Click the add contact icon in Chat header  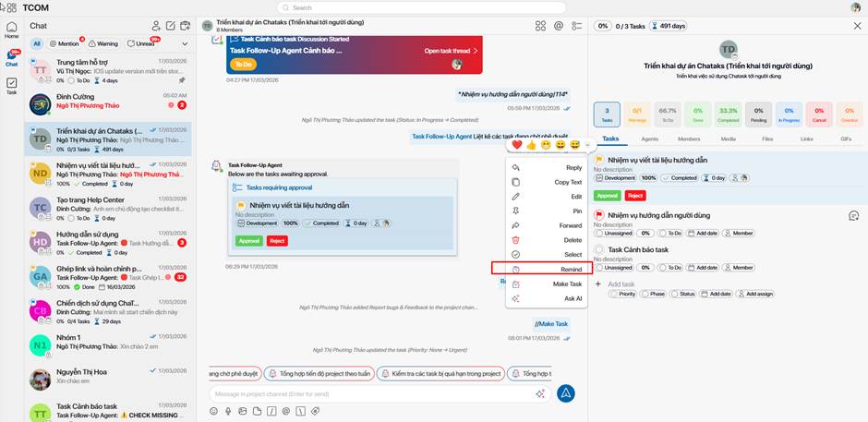click(156, 26)
